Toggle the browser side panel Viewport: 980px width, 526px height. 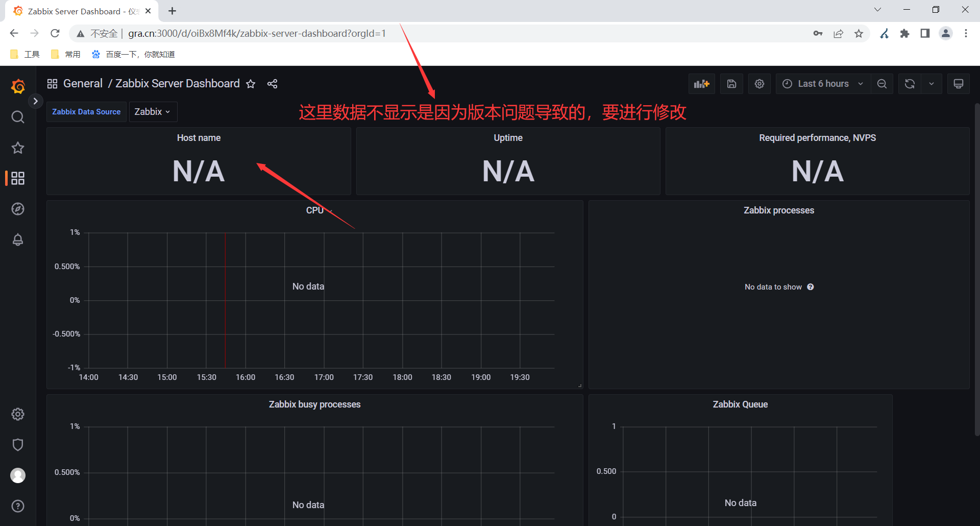(925, 34)
